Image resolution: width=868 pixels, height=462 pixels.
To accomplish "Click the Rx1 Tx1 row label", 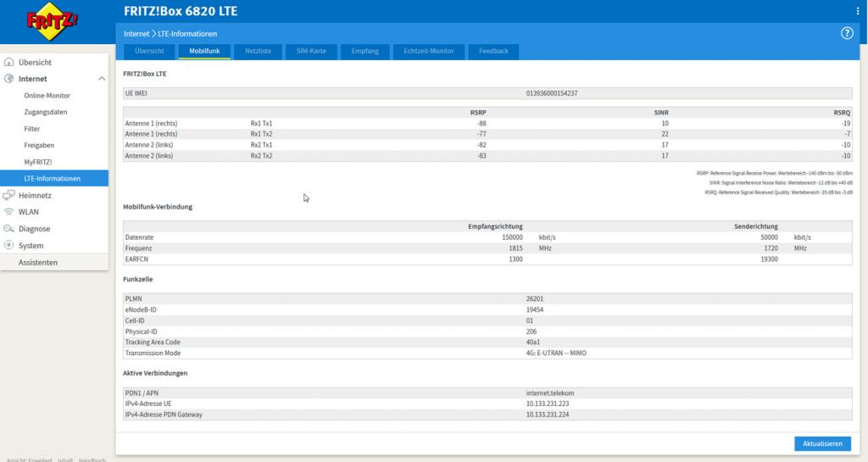I will coord(261,124).
